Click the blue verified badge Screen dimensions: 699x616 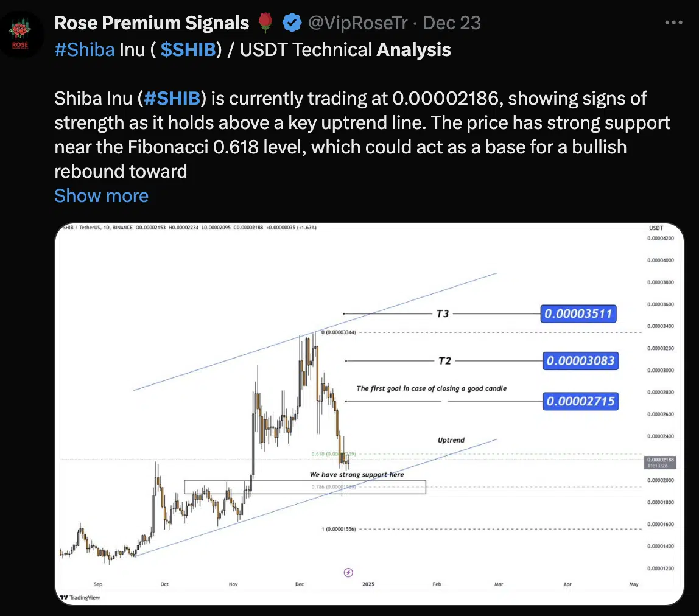coord(293,23)
